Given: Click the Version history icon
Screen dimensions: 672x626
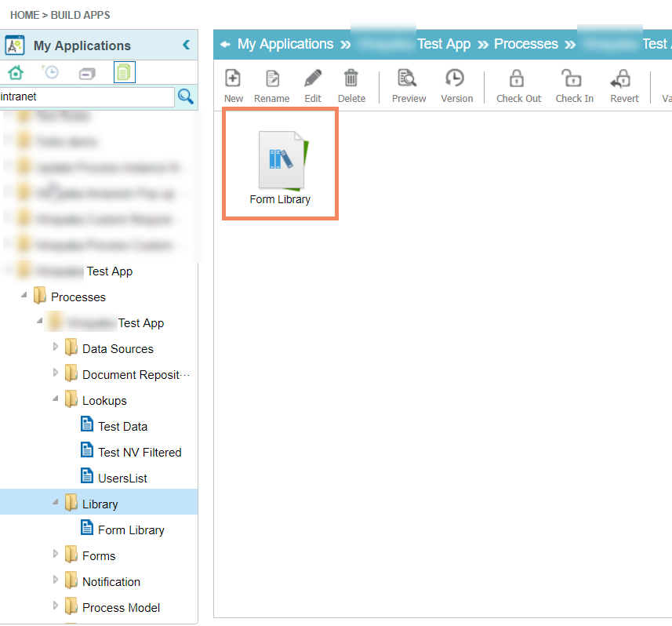Looking at the screenshot, I should point(456,79).
